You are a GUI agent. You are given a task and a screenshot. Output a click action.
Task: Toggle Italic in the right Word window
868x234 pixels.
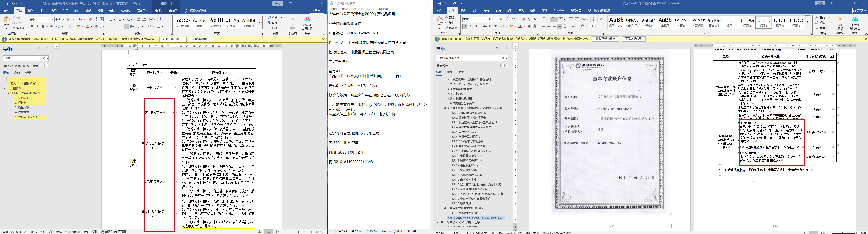pos(470,26)
